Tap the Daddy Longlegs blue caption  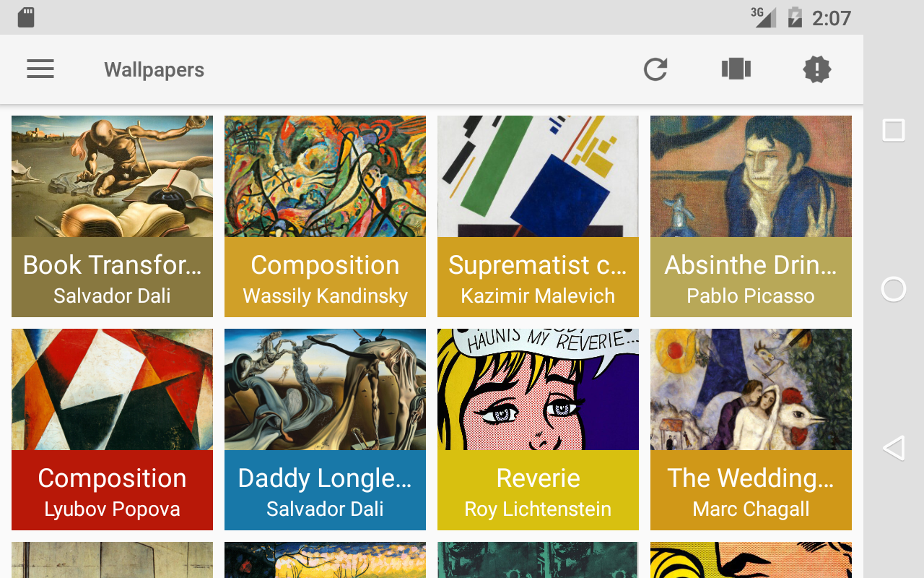click(x=325, y=491)
